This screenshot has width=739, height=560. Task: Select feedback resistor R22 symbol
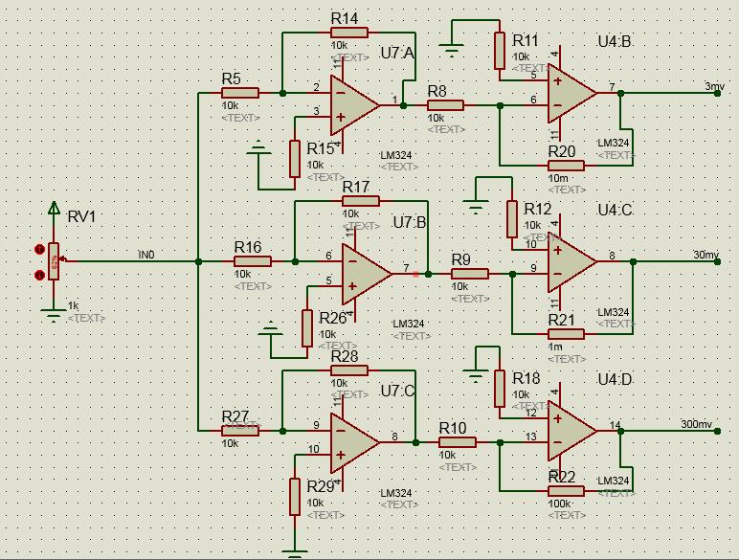[566, 491]
